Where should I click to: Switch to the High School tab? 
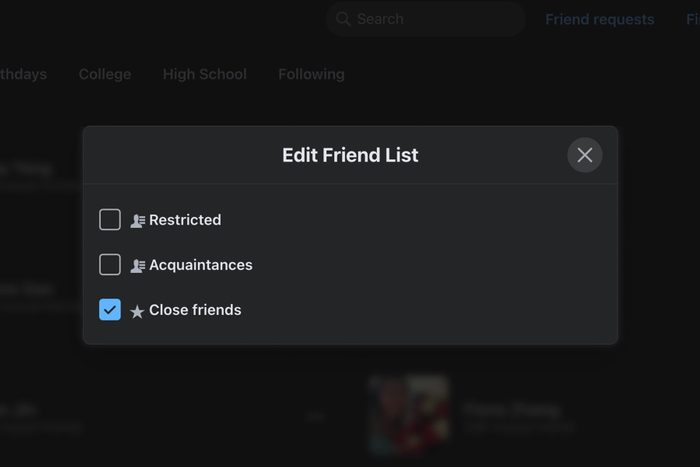click(x=204, y=74)
